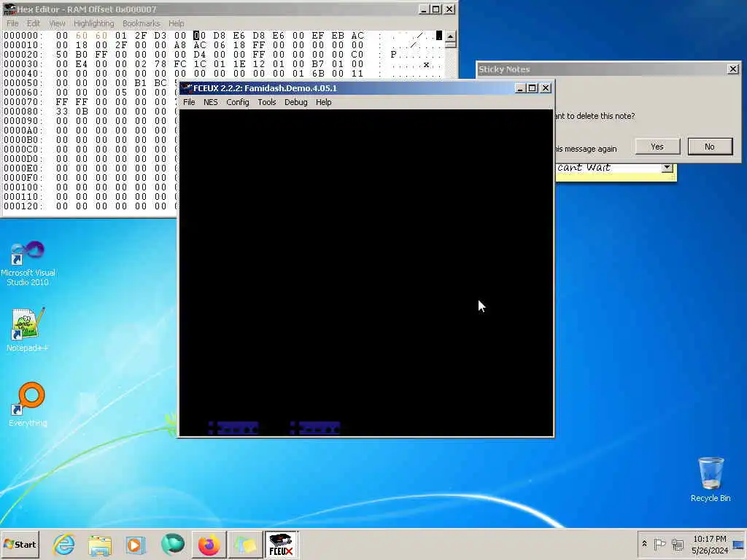Click the green globe taskbar icon
This screenshot has width=747, height=560.
pyautogui.click(x=172, y=544)
